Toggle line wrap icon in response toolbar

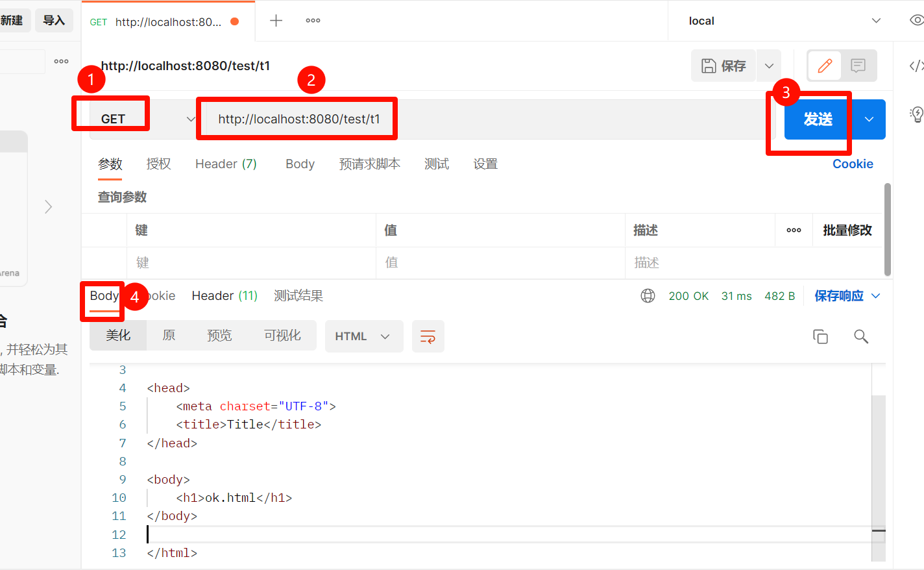point(428,336)
